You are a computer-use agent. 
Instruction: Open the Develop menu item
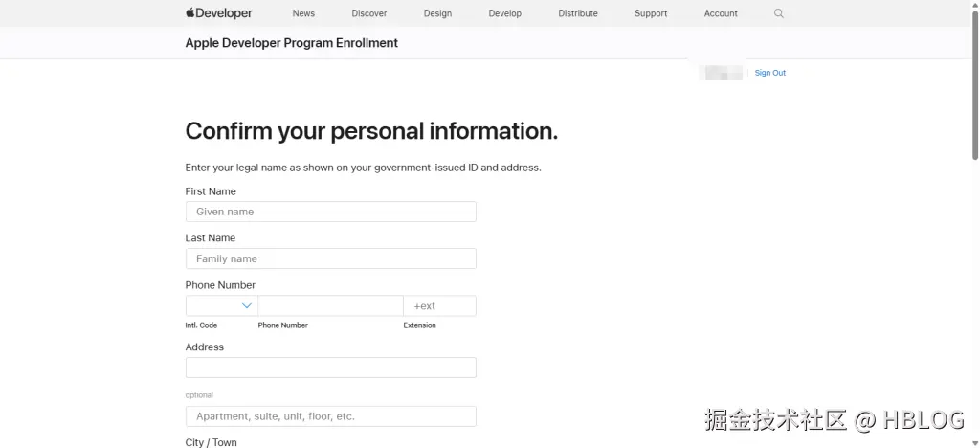[x=505, y=13]
